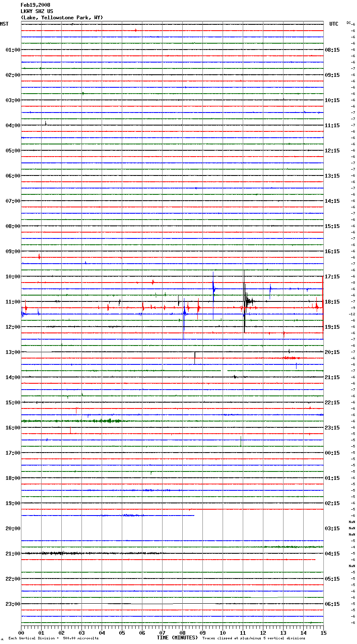Select the 19:15 UTC time label
This screenshot has height=644, width=357.
point(332,327)
